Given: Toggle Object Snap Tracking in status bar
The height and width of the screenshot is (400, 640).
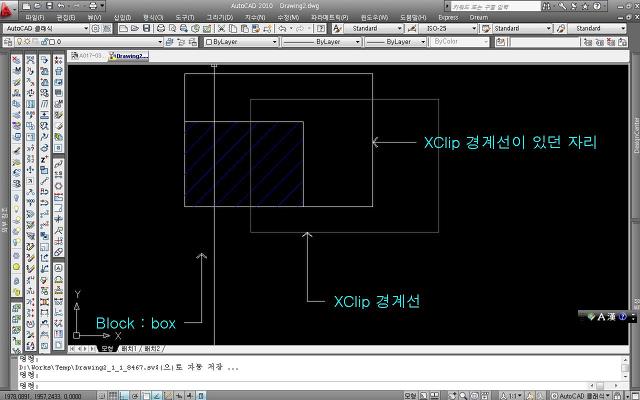Looking at the screenshot, I should click(157, 396).
